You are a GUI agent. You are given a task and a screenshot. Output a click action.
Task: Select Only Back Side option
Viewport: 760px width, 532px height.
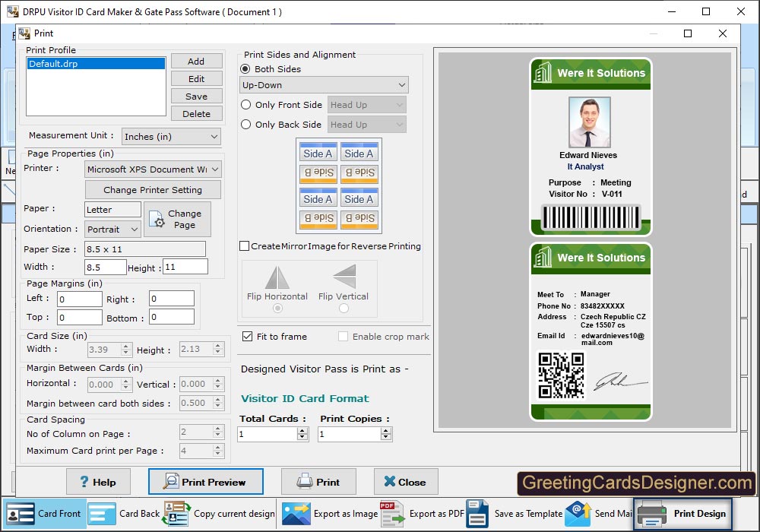pos(246,125)
